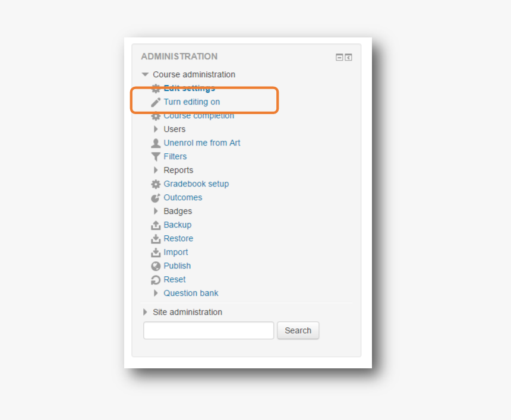Expand the Reports section

(x=156, y=170)
